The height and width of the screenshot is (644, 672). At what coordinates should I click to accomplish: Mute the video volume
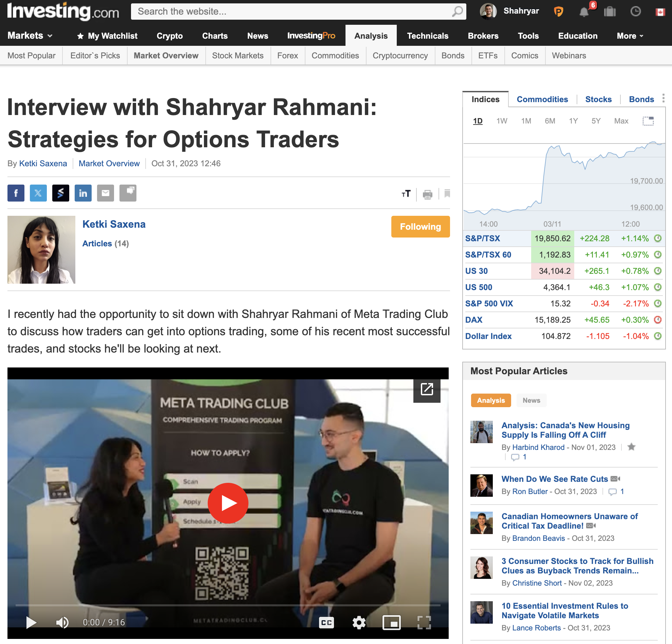pos(62,622)
